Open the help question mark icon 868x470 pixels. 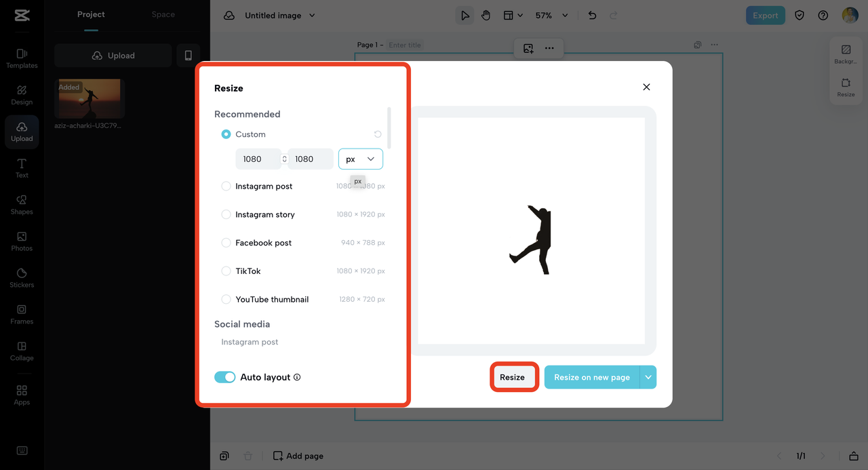click(823, 15)
